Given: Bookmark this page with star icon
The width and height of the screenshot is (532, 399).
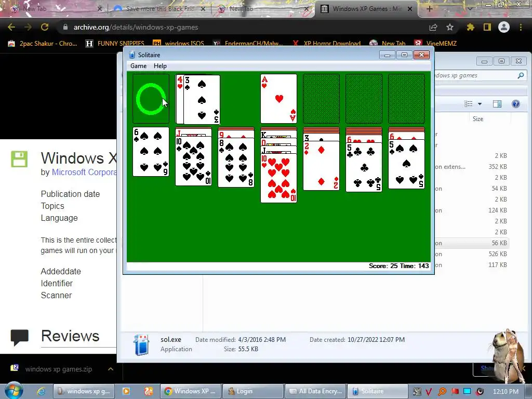Looking at the screenshot, I should tap(450, 27).
